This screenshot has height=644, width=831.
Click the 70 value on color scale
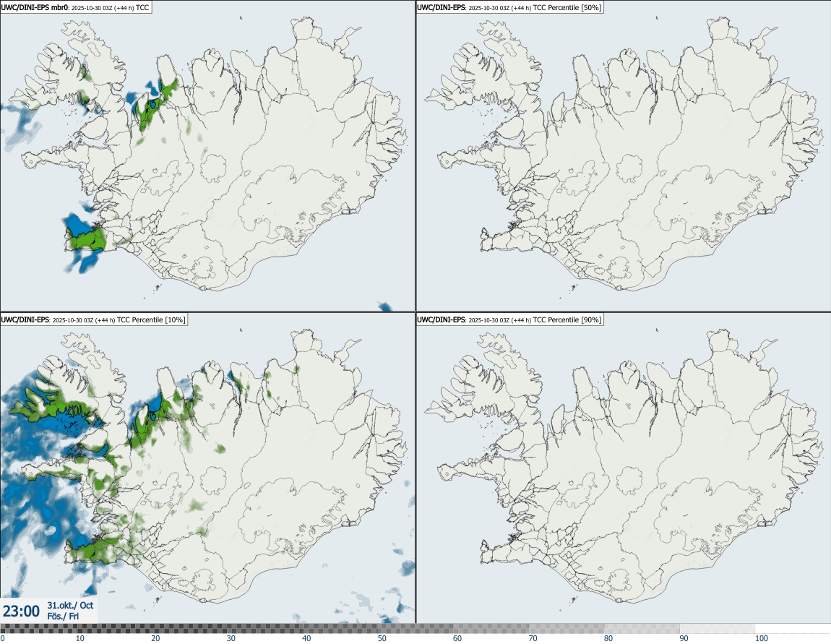(x=533, y=638)
